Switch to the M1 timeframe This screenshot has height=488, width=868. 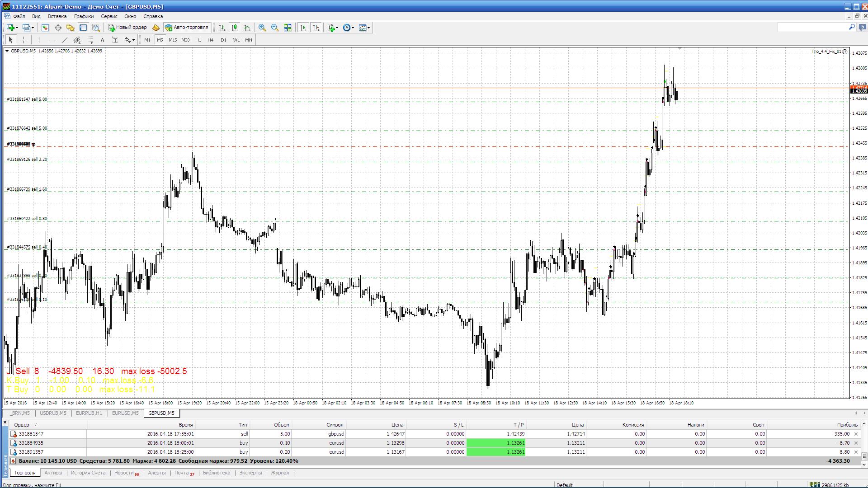(x=147, y=40)
